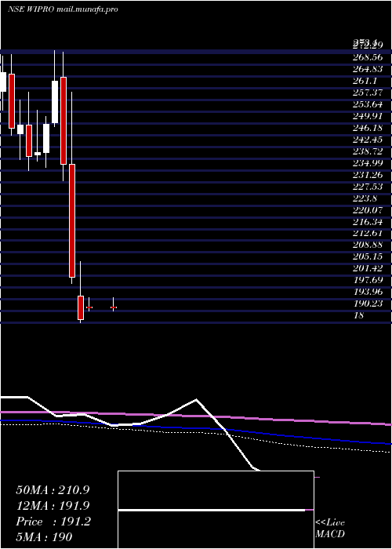392x549 pixels.
Task: Click the 238.72 price axis label
Action: 368,151
